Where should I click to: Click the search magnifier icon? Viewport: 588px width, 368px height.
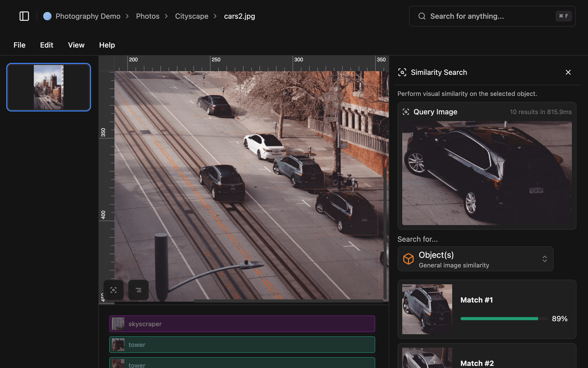422,16
